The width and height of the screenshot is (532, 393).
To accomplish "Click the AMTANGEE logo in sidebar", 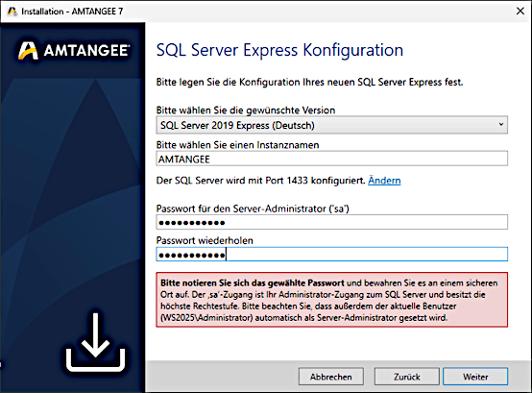I will pyautogui.click(x=74, y=51).
